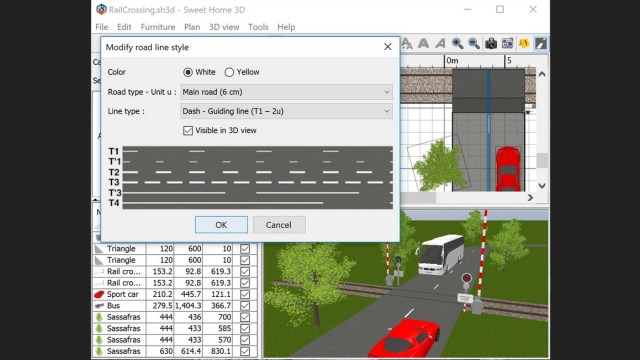Click the 210.2 width value

(x=162, y=294)
